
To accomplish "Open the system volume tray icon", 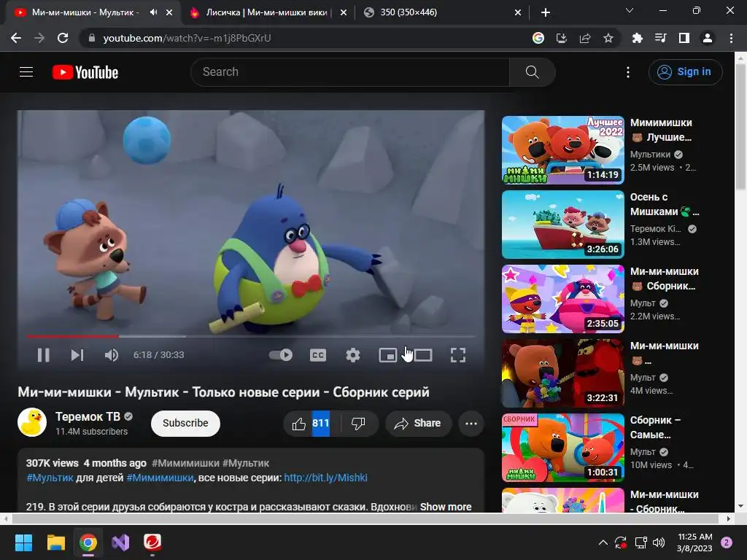I will click(659, 542).
